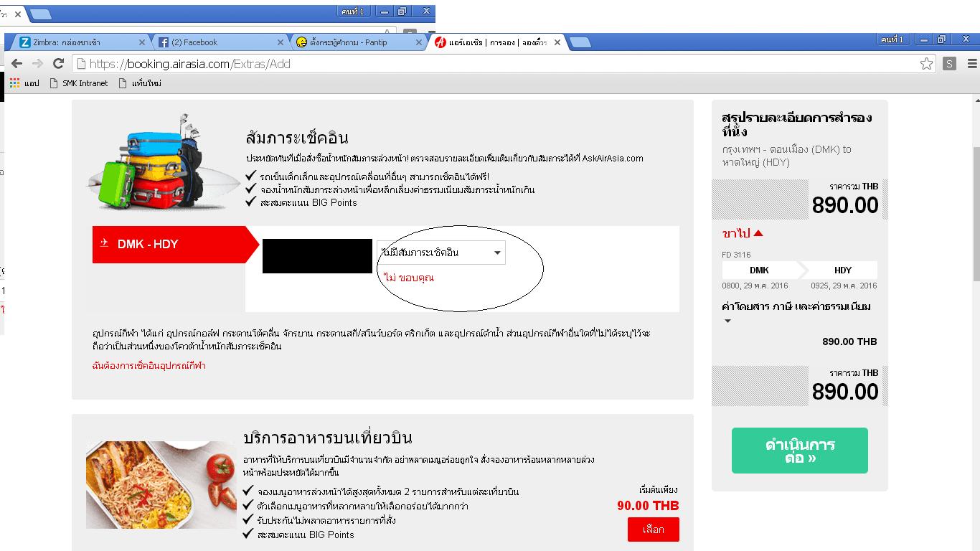
Task: Open the แท็บใหม่ bookmark
Action: tap(140, 83)
